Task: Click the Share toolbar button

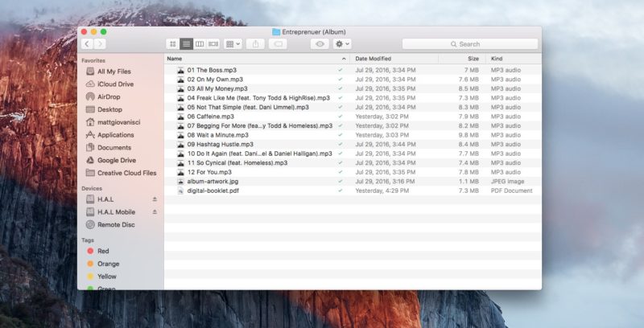Action: [x=255, y=44]
